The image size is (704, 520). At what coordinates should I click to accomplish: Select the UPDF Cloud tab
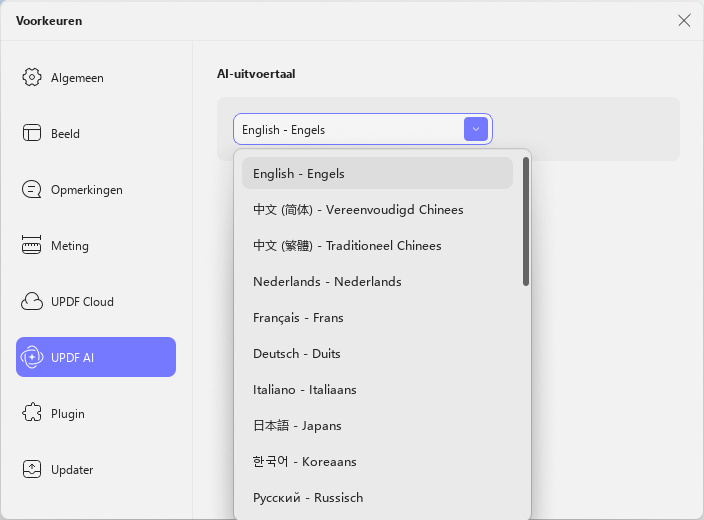coord(96,301)
